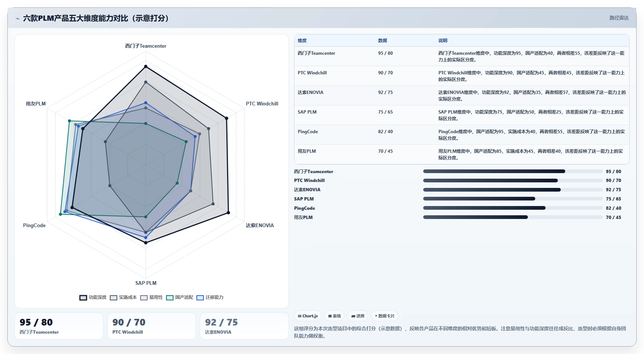Click the PingCode label in the progress list
This screenshot has width=644, height=354.
304,208
